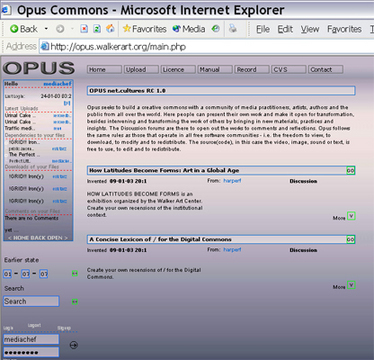Open the Manual navigation button

click(215, 70)
